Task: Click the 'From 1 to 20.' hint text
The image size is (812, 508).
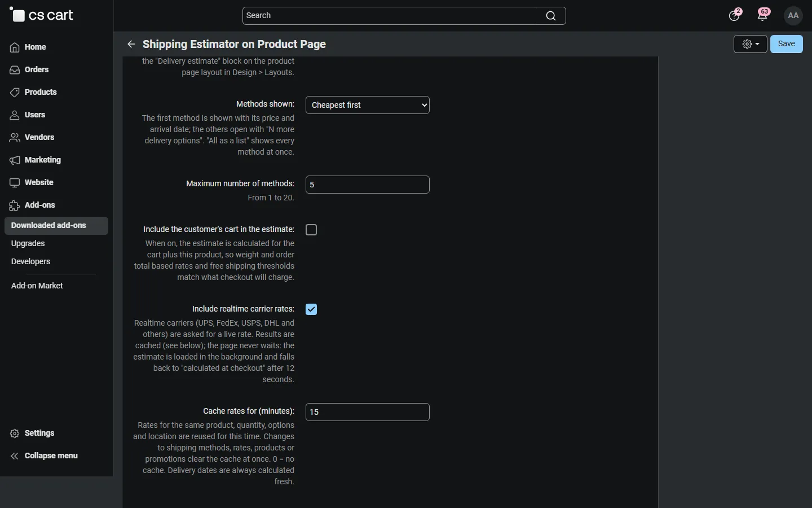Action: pos(271,198)
